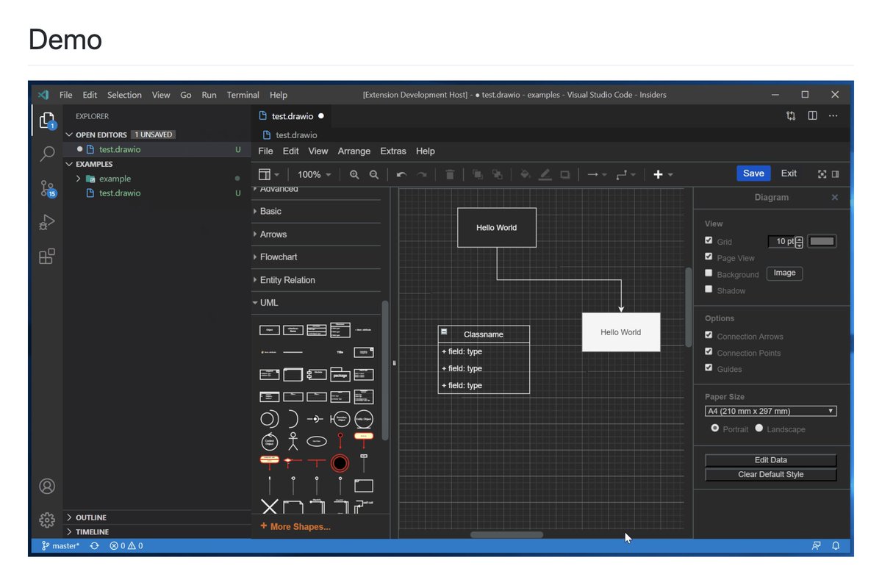The height and width of the screenshot is (588, 882).
Task: Click the To Back icon
Action: pos(497,174)
